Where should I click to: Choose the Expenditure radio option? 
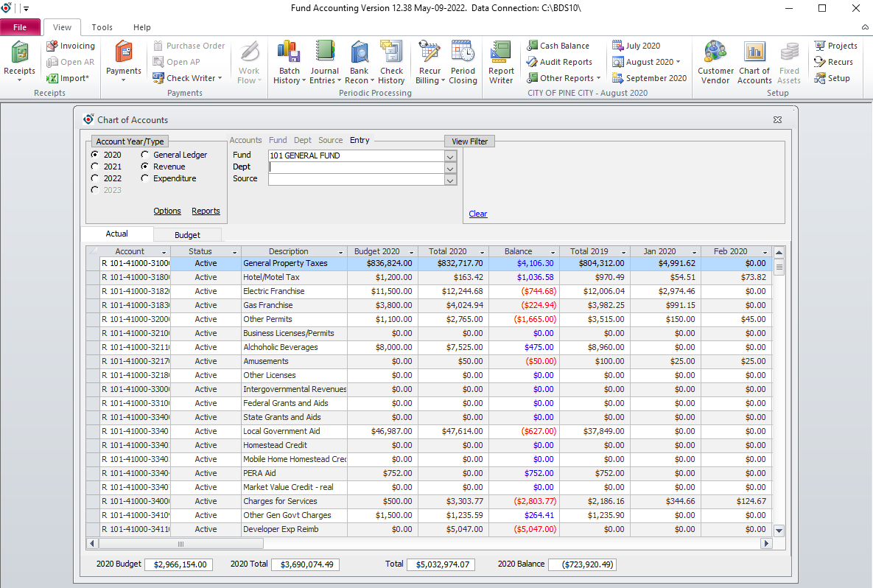(x=145, y=178)
